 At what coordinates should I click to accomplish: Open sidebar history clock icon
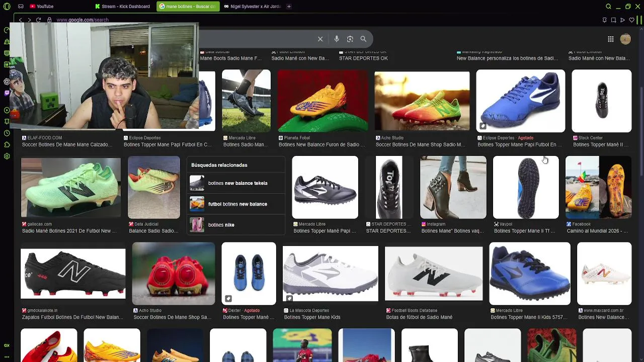pos(7,133)
